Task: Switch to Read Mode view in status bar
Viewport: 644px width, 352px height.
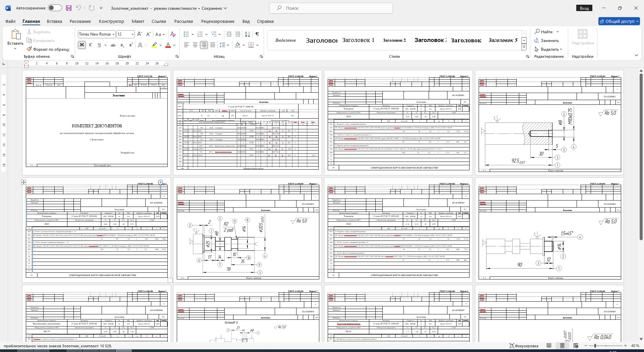Action: coord(549,346)
